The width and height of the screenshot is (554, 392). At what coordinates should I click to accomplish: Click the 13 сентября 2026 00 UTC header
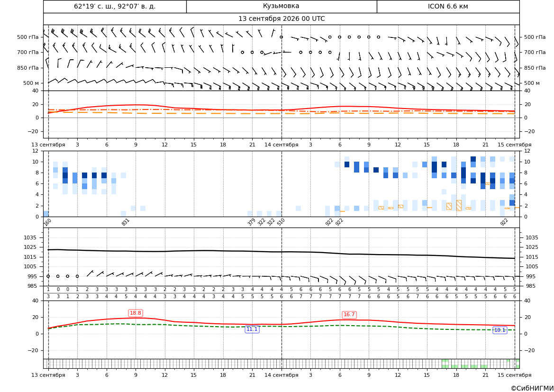point(281,19)
